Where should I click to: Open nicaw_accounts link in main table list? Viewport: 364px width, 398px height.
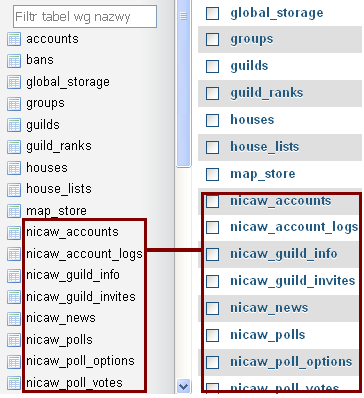(281, 201)
